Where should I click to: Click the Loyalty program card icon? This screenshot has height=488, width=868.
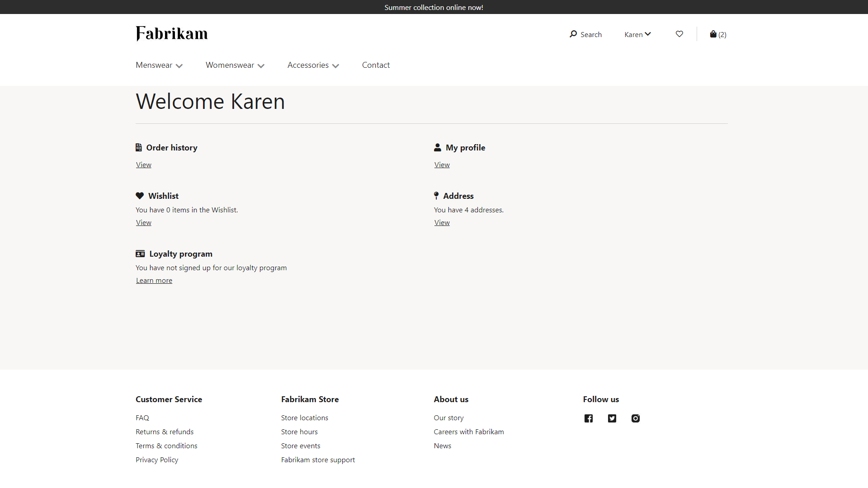pos(140,253)
